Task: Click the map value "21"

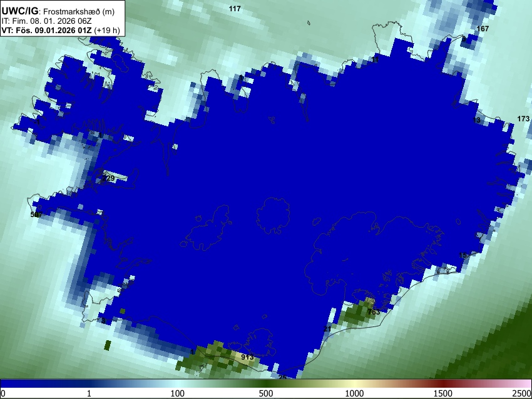Action: click(327, 329)
